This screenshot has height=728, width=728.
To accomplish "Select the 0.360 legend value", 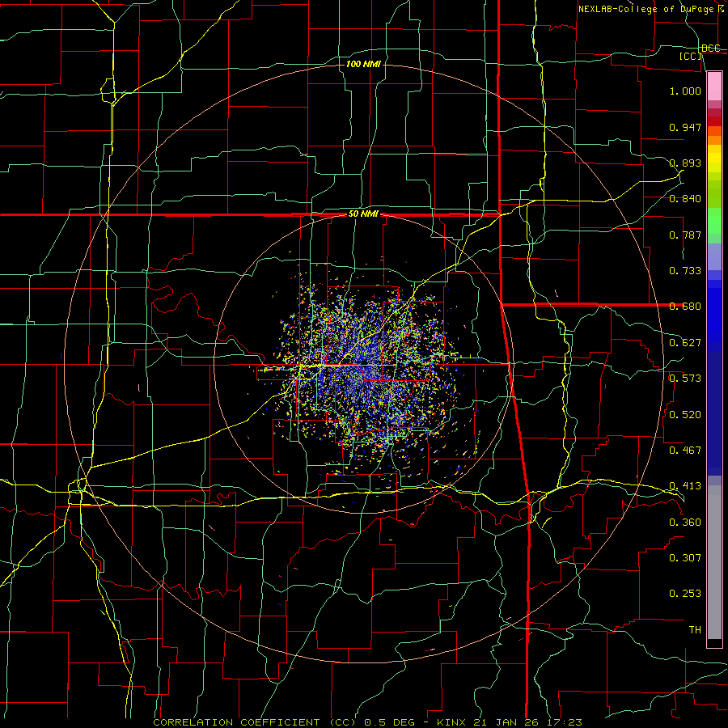I will pyautogui.click(x=685, y=523).
